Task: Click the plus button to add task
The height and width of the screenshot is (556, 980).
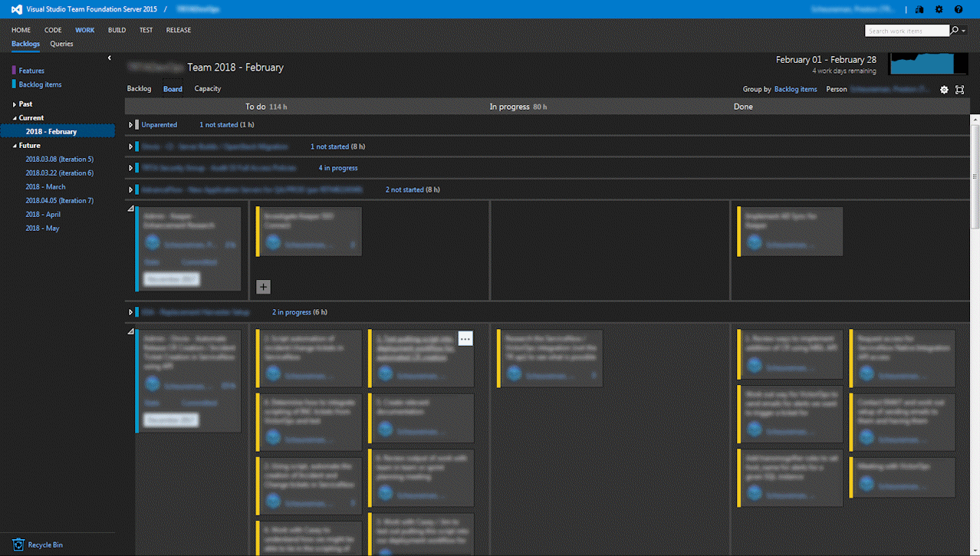Action: (263, 287)
